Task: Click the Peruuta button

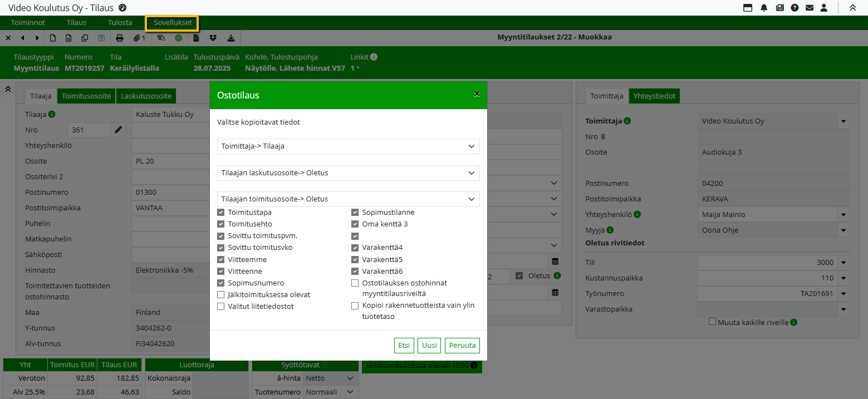Action: [462, 345]
